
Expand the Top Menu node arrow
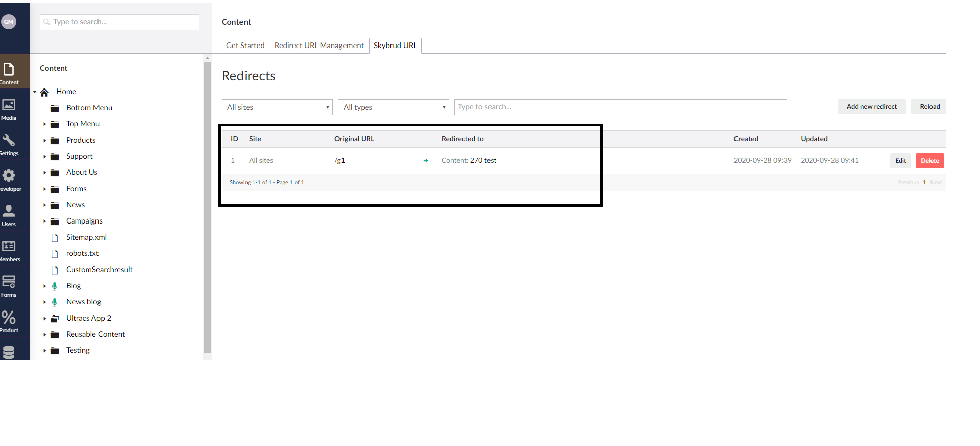click(44, 124)
